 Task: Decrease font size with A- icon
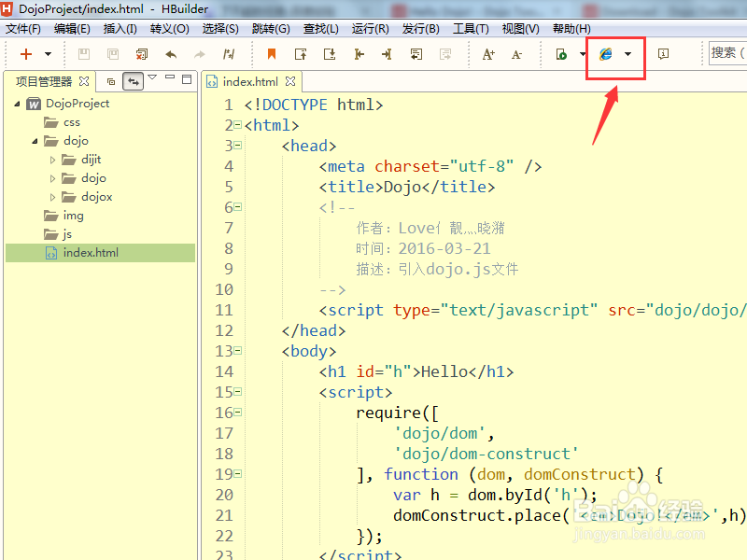[x=517, y=54]
